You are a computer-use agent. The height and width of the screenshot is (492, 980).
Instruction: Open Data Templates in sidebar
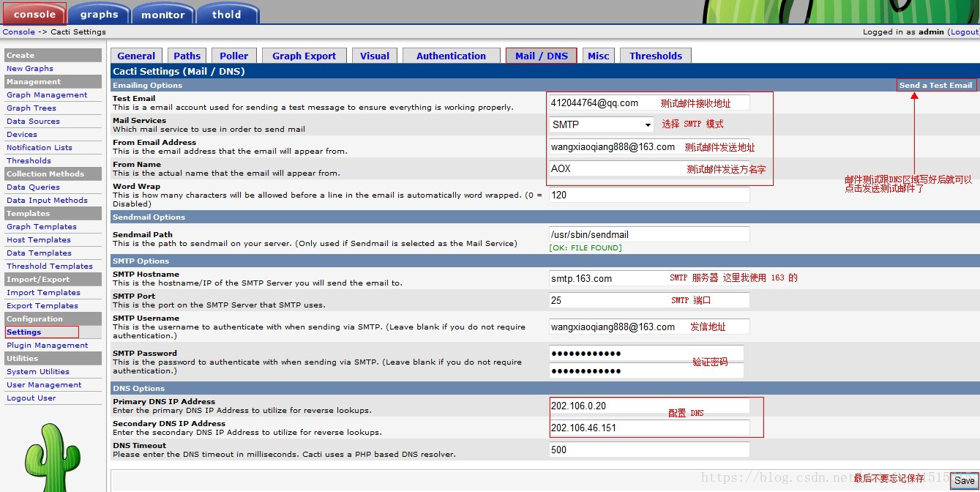click(39, 253)
